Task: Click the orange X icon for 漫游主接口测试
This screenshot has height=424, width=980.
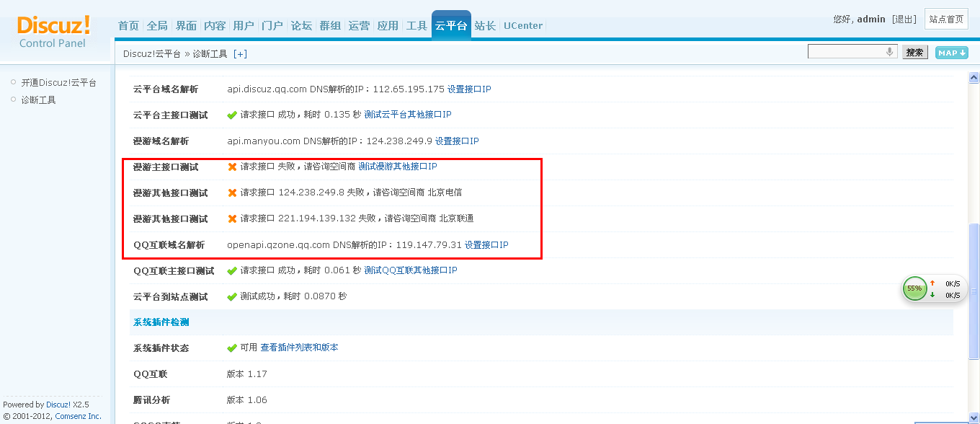Action: 232,167
